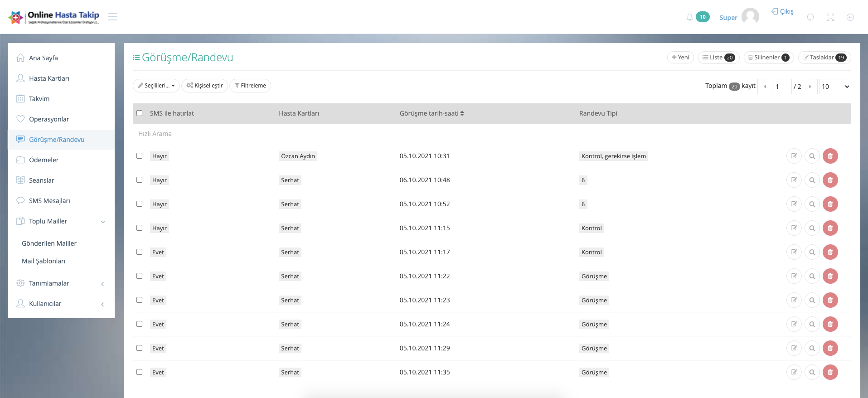Tick checkbox for 05.10.2021 11:17 row
This screenshot has width=868, height=398.
[140, 252]
